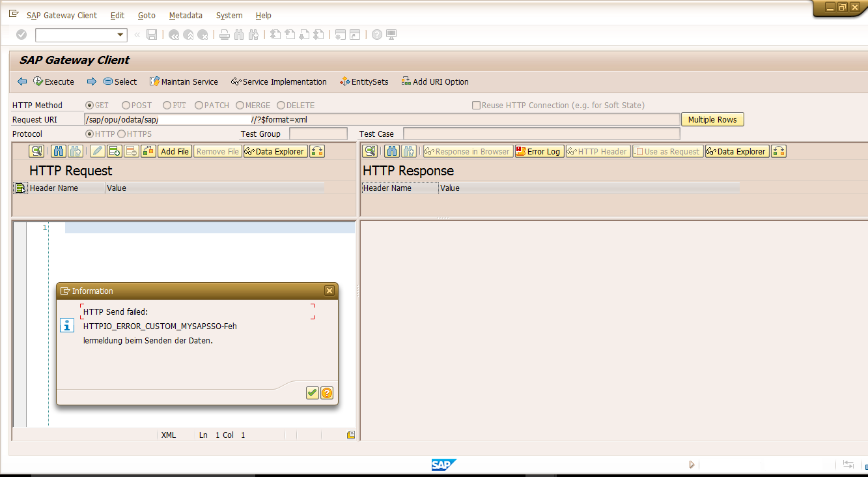Click the Save diskette icon
868x477 pixels.
(152, 35)
